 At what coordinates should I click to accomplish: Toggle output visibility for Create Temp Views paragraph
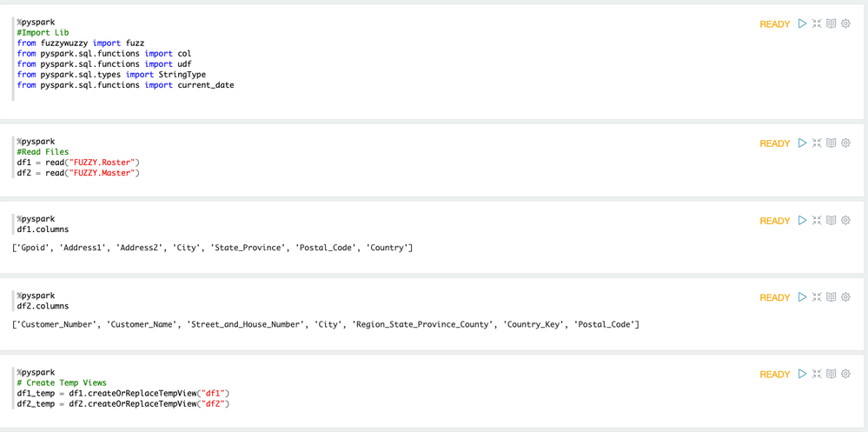(x=832, y=374)
